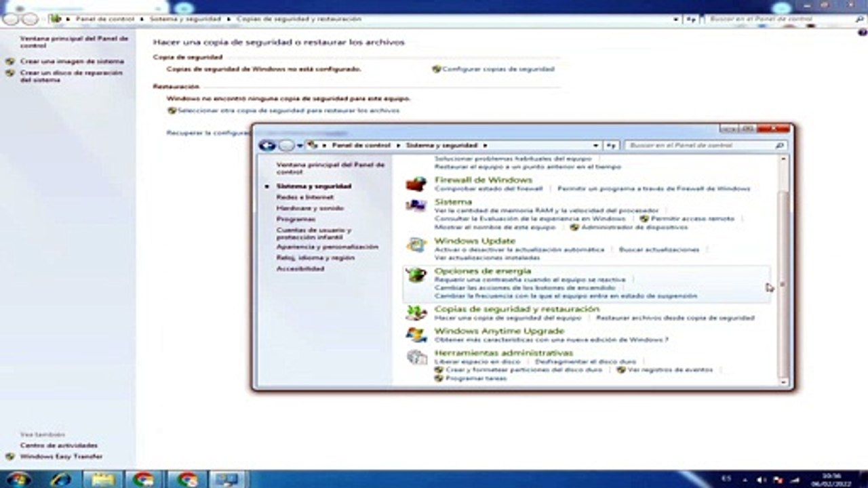Open the Windows Start menu
The image size is (868, 488).
tap(18, 480)
